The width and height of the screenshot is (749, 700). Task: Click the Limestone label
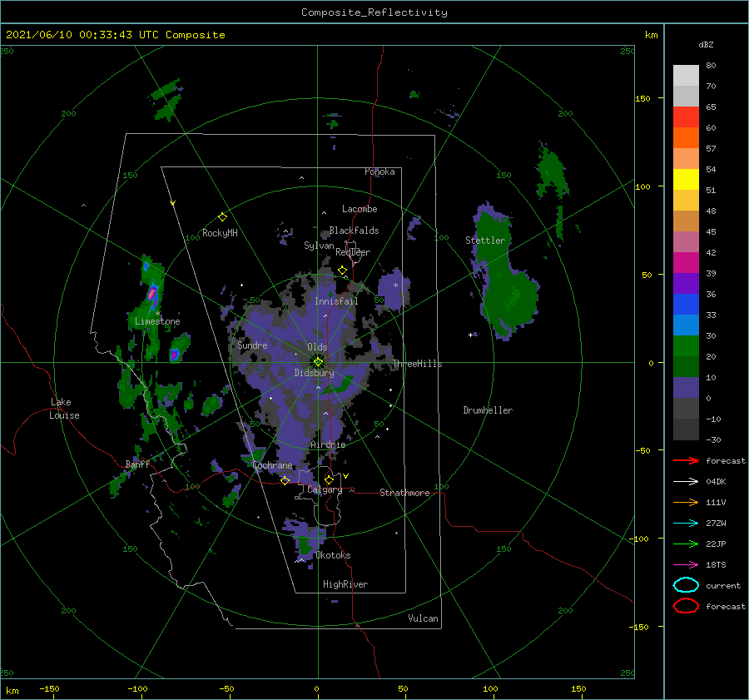click(157, 321)
